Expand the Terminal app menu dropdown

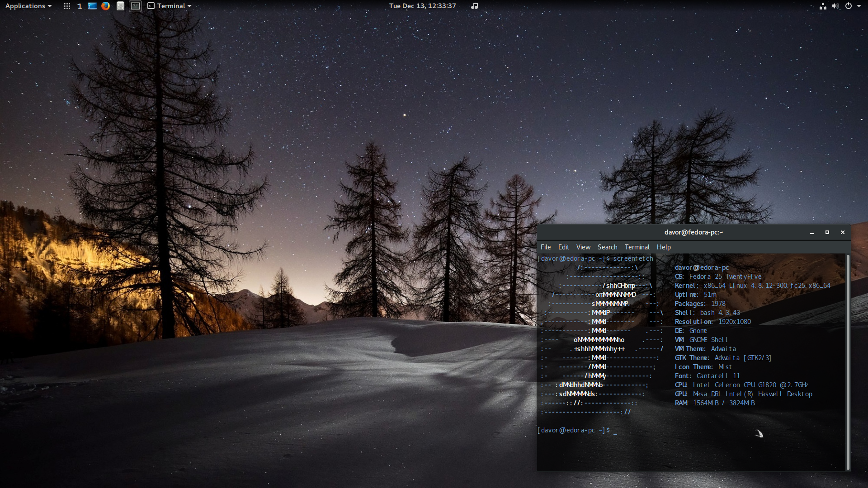pos(170,6)
